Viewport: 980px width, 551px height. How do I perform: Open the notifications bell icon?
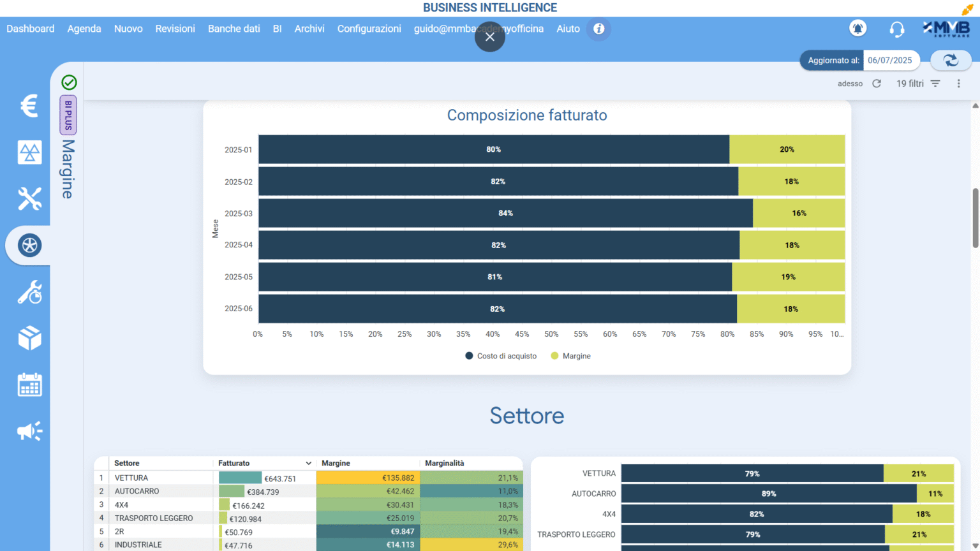point(857,29)
